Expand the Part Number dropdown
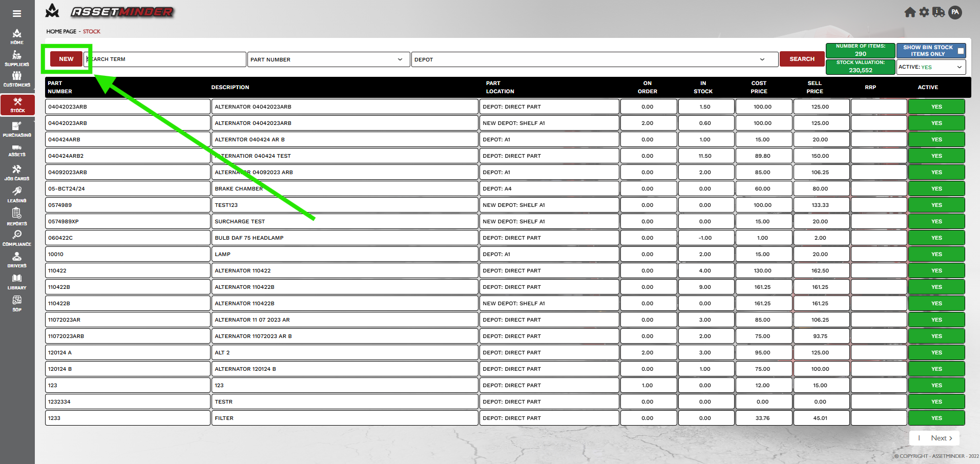 click(x=328, y=59)
